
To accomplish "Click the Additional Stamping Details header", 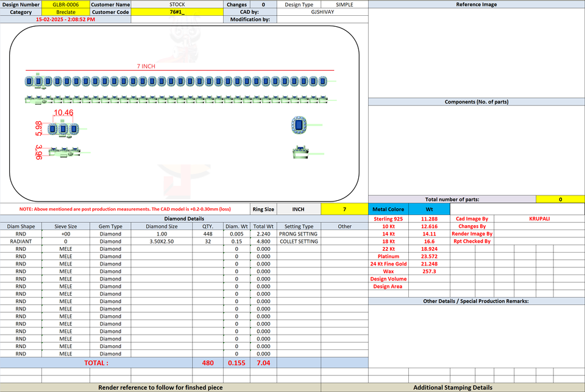I will click(x=453, y=388).
